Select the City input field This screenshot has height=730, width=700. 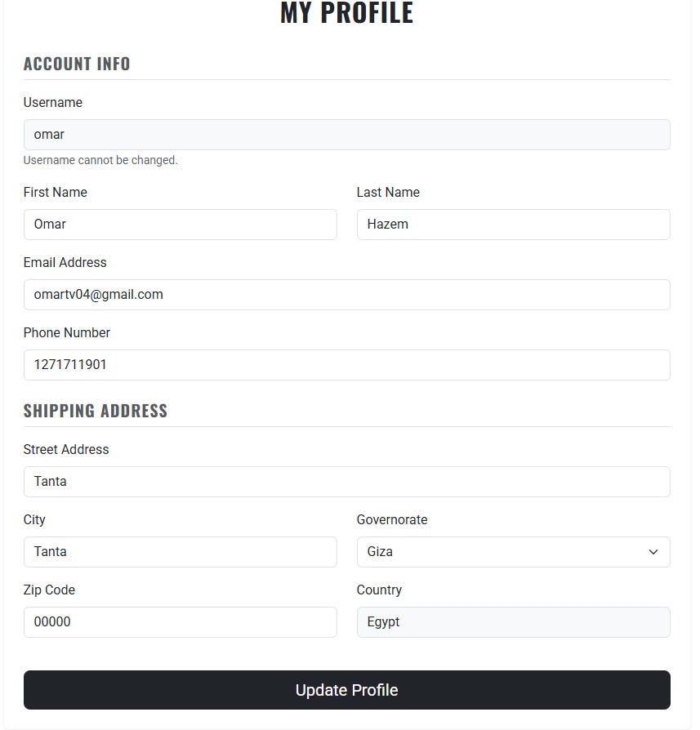pos(180,552)
